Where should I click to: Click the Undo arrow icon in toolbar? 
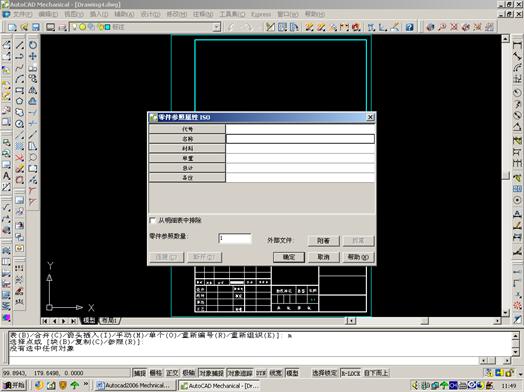click(x=231, y=27)
